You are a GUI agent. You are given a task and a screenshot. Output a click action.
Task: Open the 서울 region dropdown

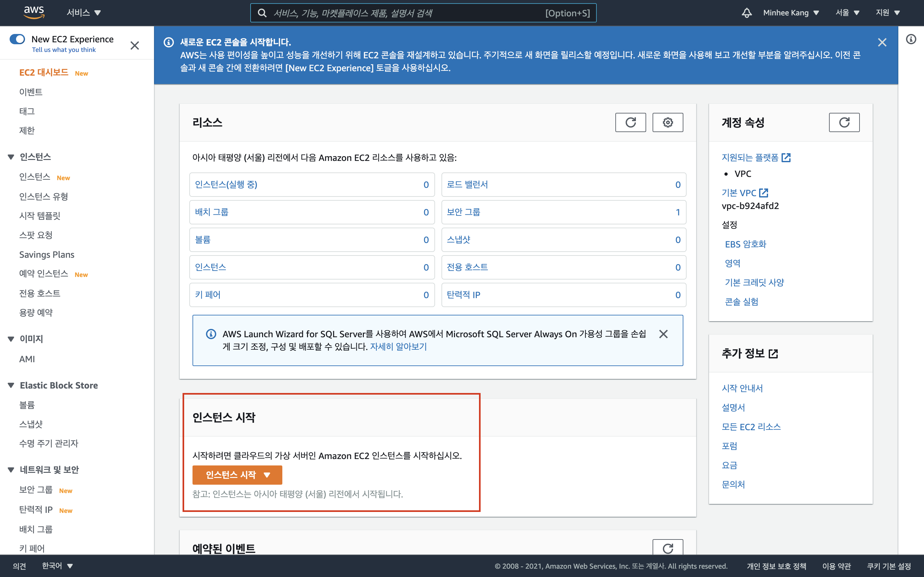tap(847, 13)
